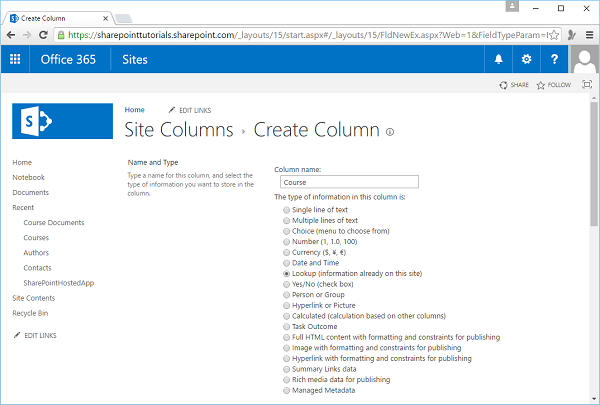The height and width of the screenshot is (405, 600).
Task: Click the SharePoint site logo
Action: [57, 122]
